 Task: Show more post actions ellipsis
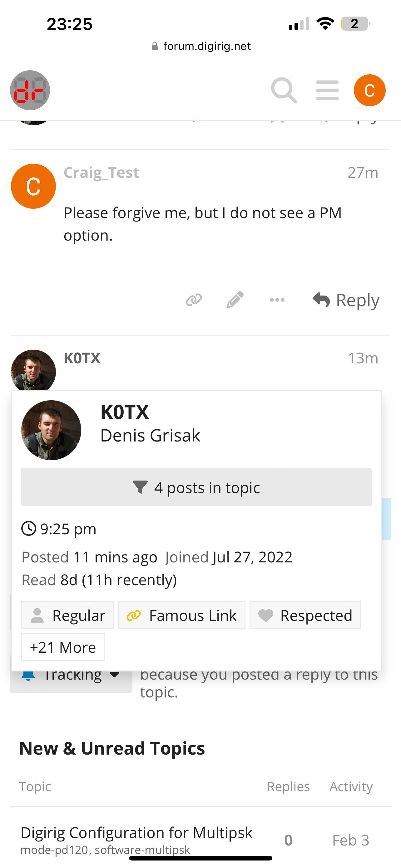[x=277, y=300]
